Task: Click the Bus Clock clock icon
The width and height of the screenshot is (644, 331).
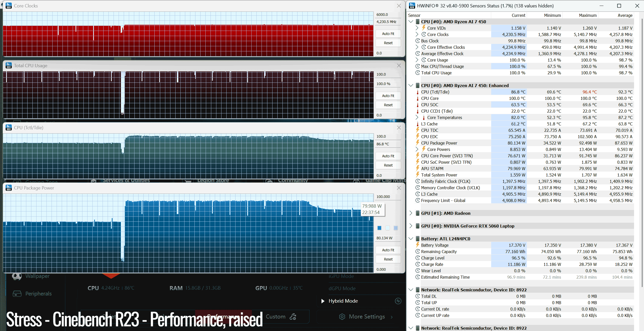Action: 418,41
